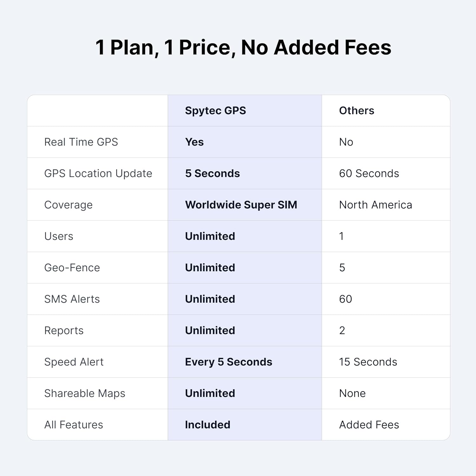Select the Spytec GPS column header
Screen dimensions: 476x476
215,110
